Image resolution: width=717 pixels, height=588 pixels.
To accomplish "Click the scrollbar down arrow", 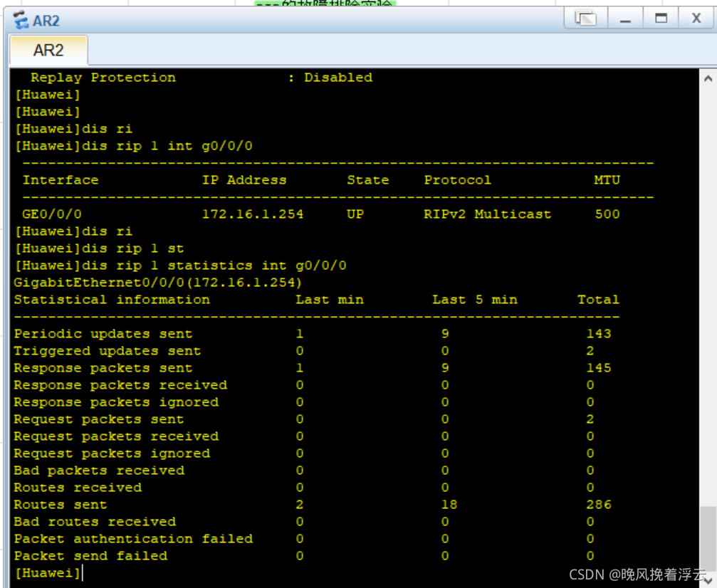I will pyautogui.click(x=708, y=579).
